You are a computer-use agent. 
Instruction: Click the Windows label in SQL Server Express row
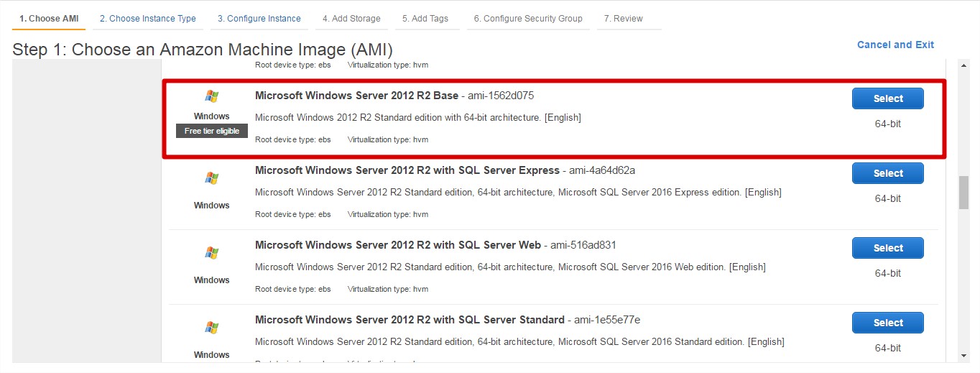[211, 206]
